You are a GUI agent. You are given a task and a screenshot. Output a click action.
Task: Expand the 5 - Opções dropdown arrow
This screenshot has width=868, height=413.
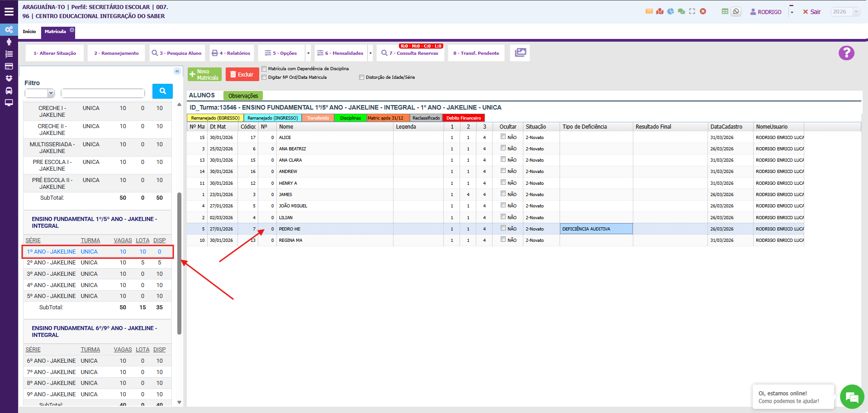[x=308, y=53]
